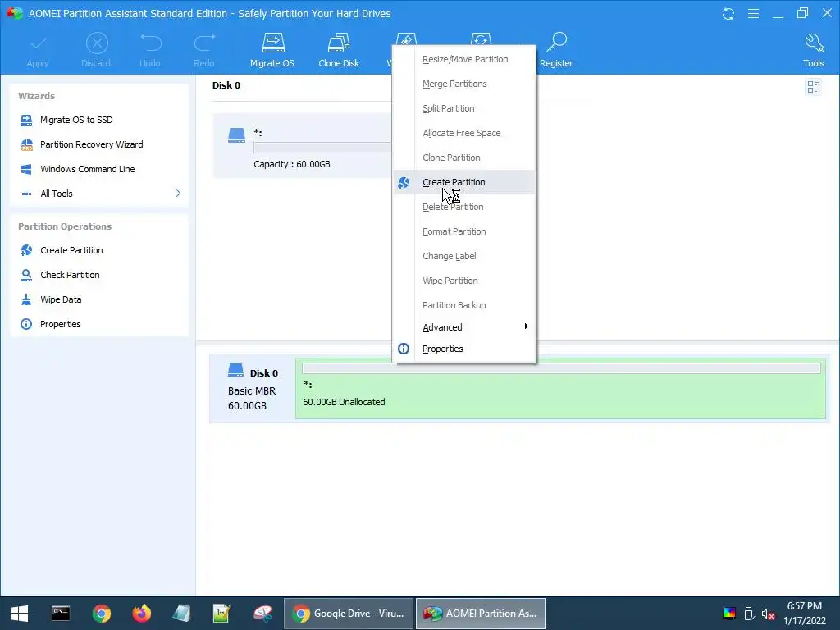840x630 pixels.
Task: Click the muted volume tray icon
Action: click(768, 614)
